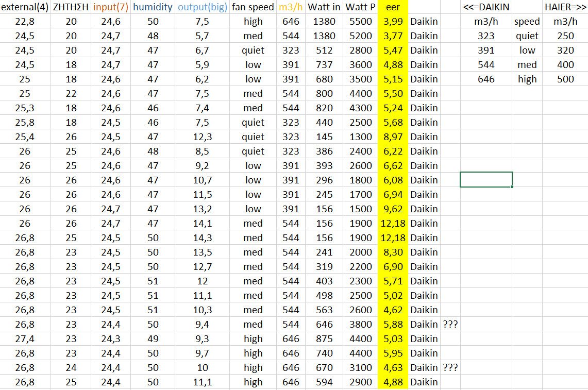588x390 pixels.
Task: Select the output value 5,7
Action: tap(203, 36)
